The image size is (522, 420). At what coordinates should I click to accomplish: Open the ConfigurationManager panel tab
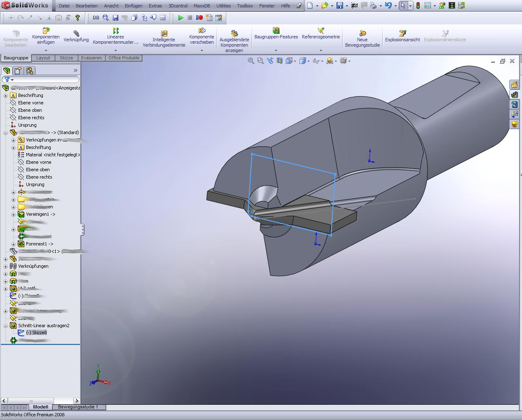[30, 71]
